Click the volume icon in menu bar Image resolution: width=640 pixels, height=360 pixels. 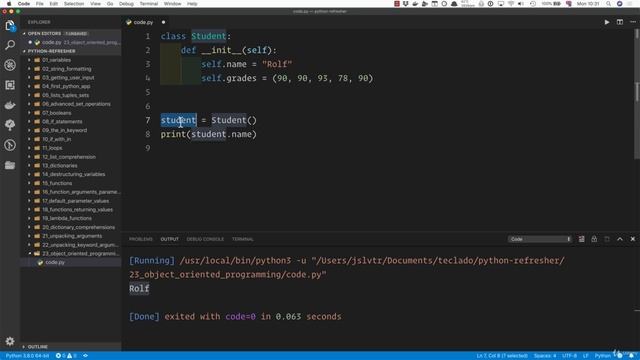click(x=521, y=4)
